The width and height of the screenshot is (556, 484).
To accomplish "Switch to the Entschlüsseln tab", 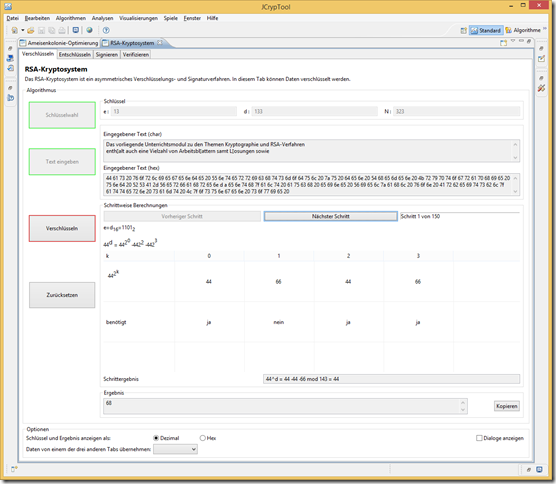I will [75, 55].
